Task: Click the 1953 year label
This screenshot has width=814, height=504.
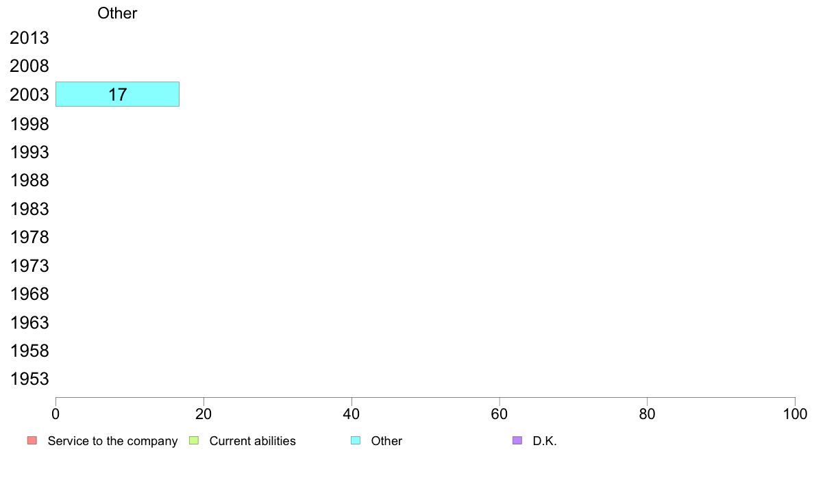Action: 29,379
